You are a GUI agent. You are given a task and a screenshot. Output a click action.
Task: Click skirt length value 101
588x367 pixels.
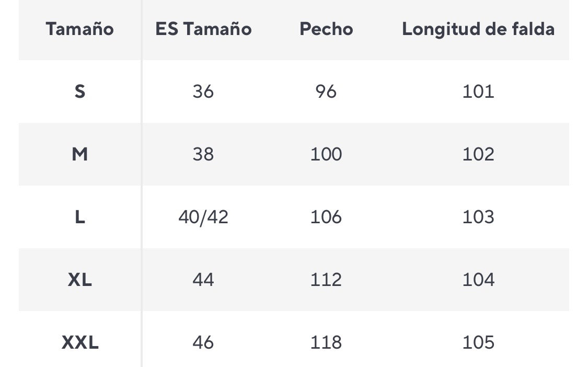click(478, 91)
